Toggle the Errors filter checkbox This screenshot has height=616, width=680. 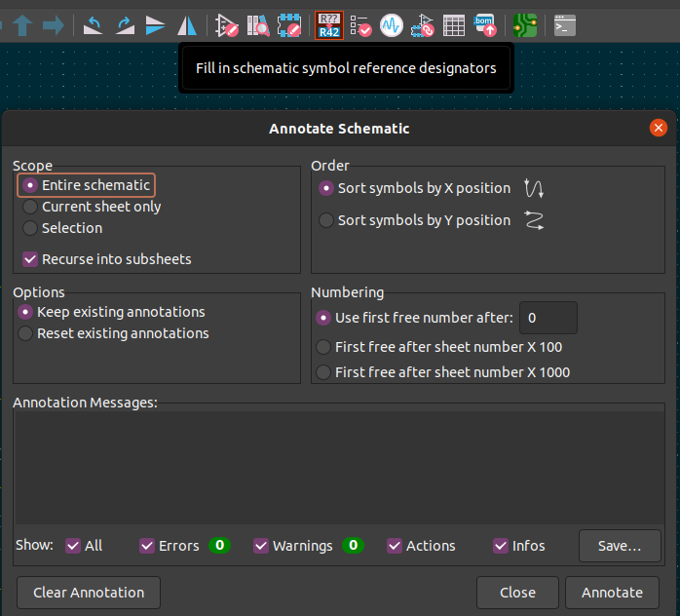point(169,545)
